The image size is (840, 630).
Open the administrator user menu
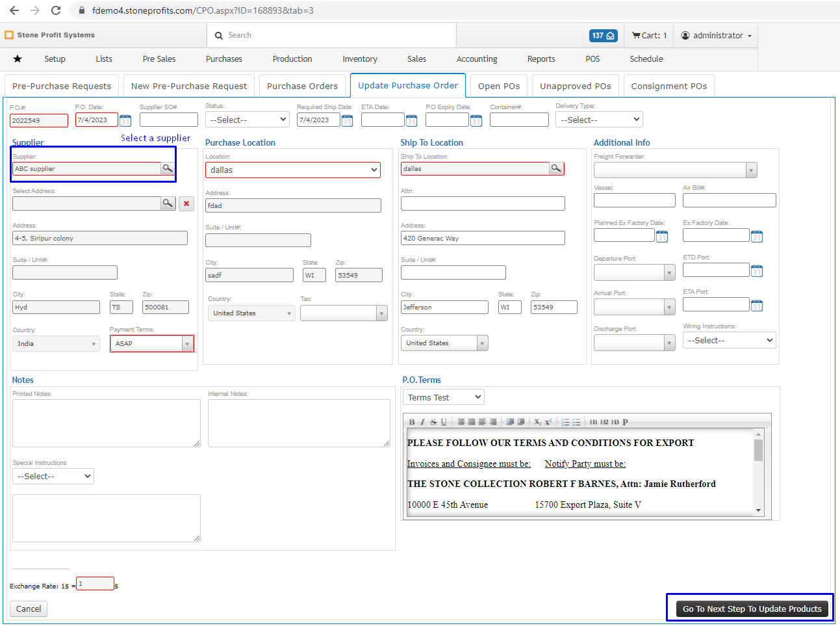(716, 36)
